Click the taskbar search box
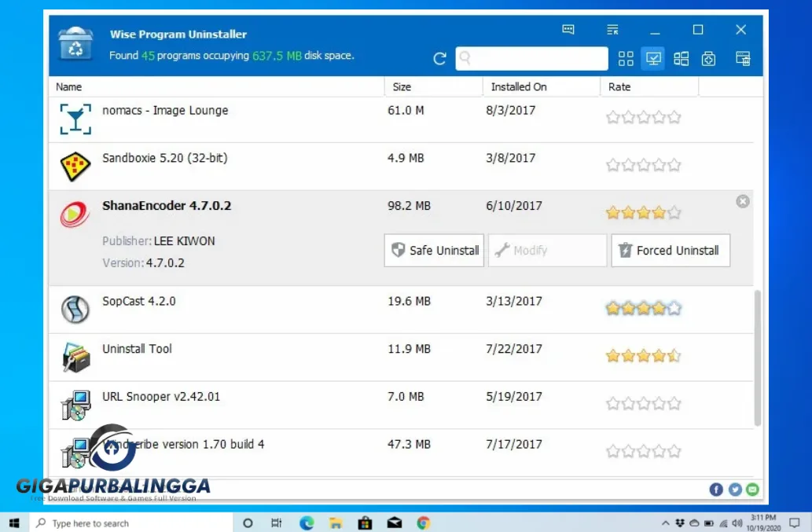The width and height of the screenshot is (812, 532). tap(131, 523)
